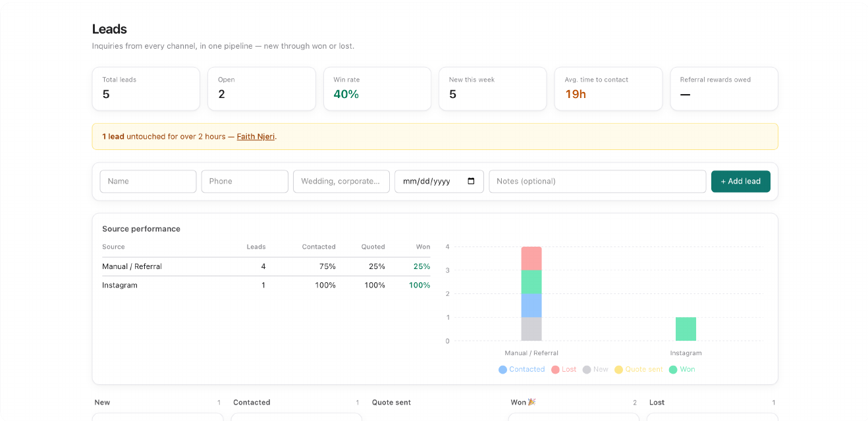868x421 pixels.
Task: Click the Notes (optional) field
Action: [x=597, y=182]
